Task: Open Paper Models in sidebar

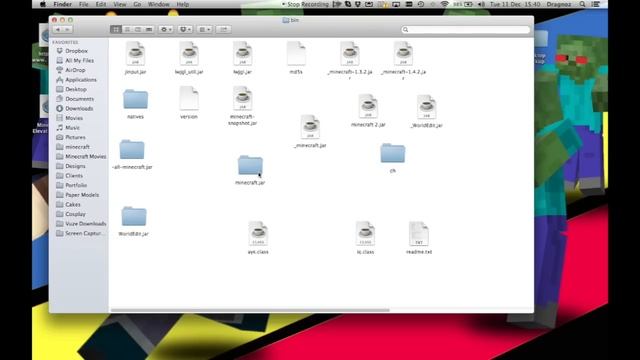Action: click(82, 195)
